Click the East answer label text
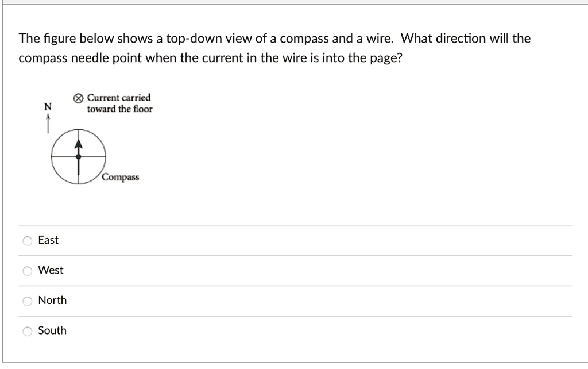 [47, 240]
